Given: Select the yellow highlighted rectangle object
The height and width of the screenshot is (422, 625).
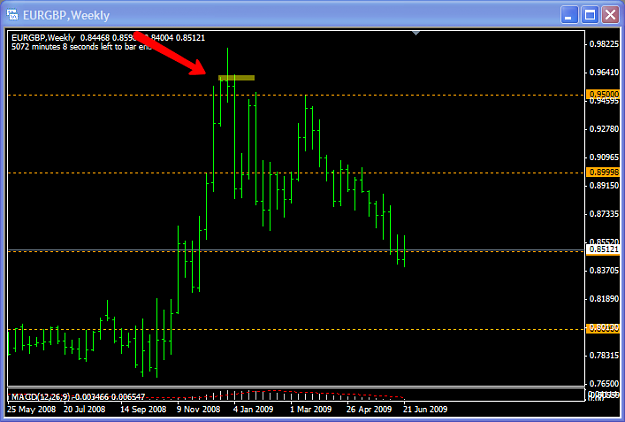Looking at the screenshot, I should click(236, 78).
